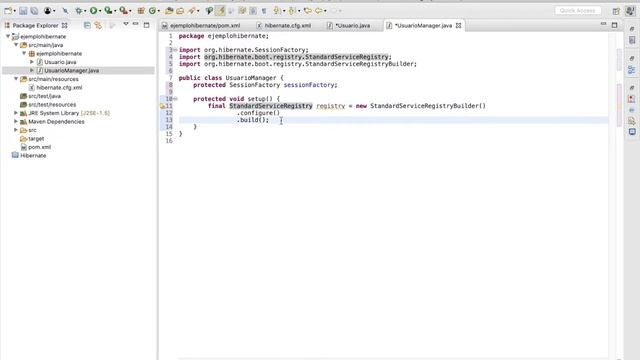This screenshot has height=360, width=640.
Task: Click the Quick Access field
Action: (x=578, y=11)
